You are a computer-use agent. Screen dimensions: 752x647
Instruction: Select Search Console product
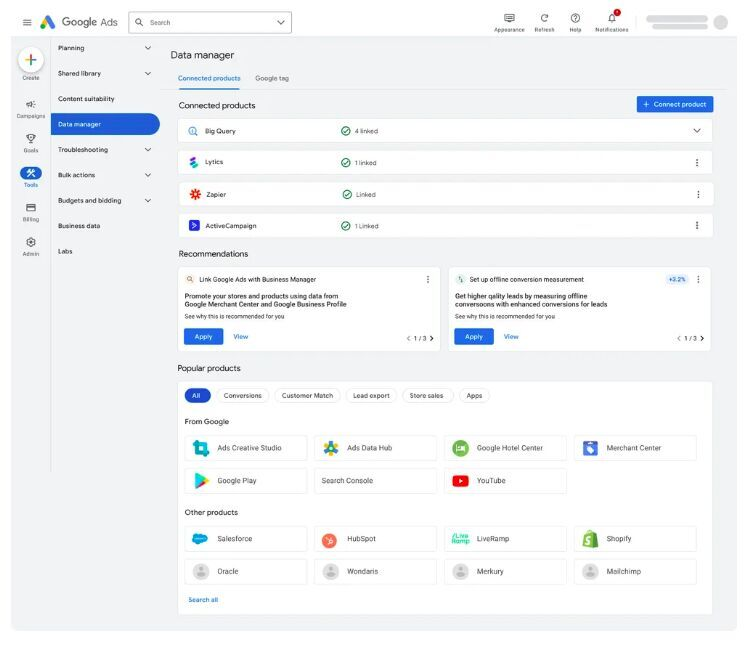[376, 481]
